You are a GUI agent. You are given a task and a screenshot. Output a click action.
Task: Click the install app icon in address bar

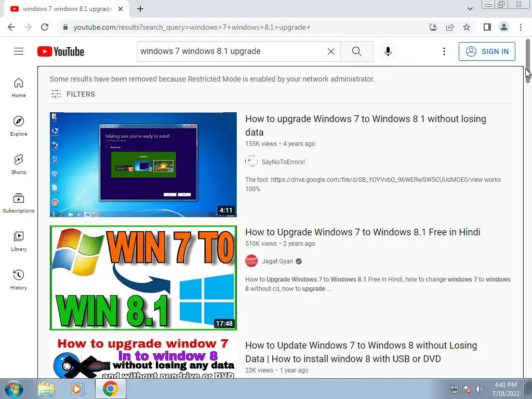tap(433, 27)
